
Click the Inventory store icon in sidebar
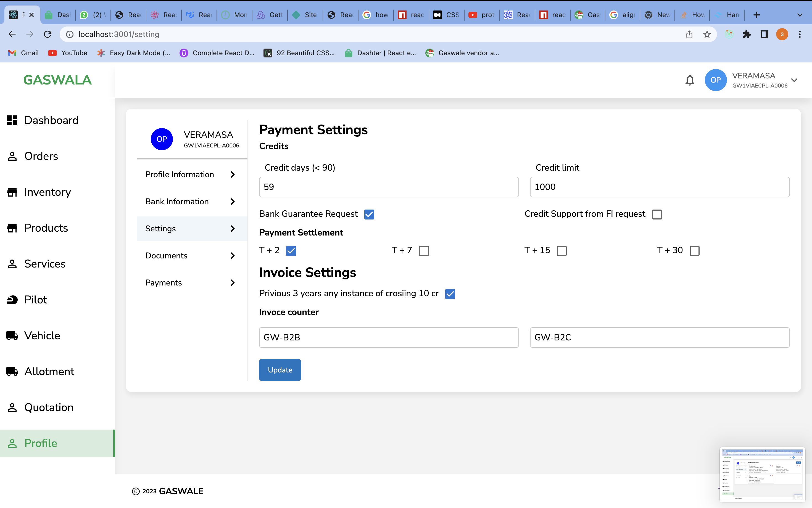click(12, 192)
